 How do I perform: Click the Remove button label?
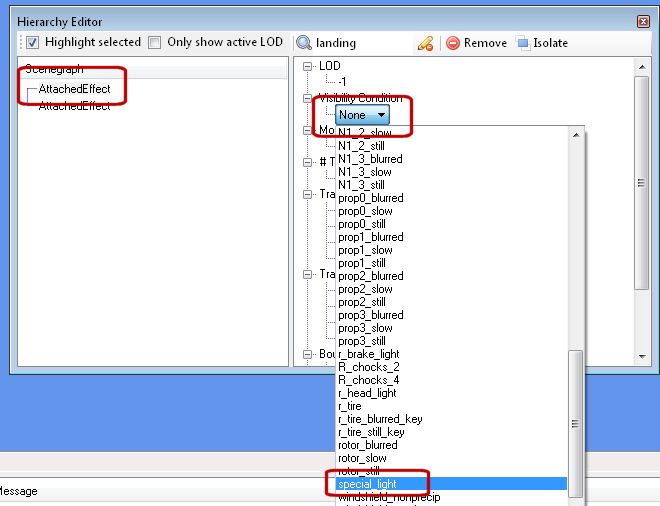click(x=485, y=43)
